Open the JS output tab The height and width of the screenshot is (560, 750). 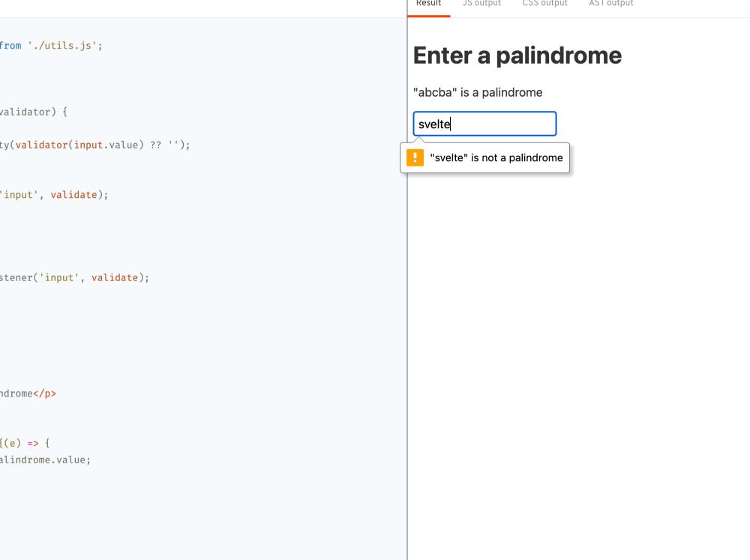coord(481,4)
